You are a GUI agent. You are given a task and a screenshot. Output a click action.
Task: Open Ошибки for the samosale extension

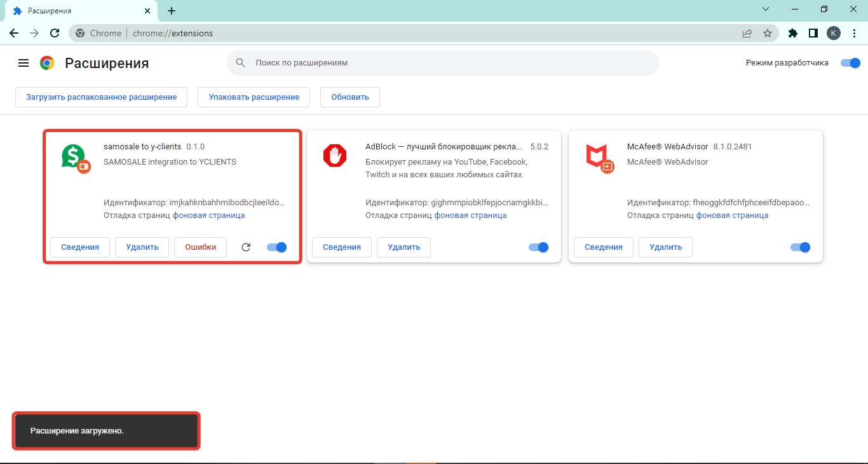pos(201,247)
